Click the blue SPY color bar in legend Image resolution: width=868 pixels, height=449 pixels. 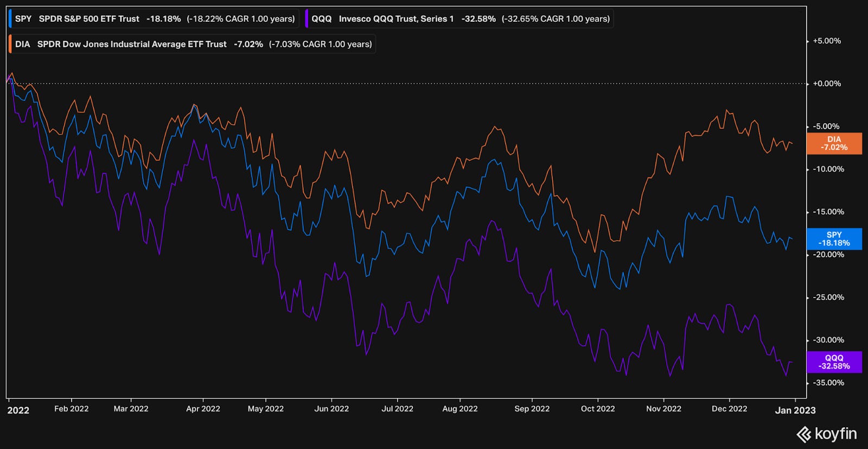click(11, 18)
